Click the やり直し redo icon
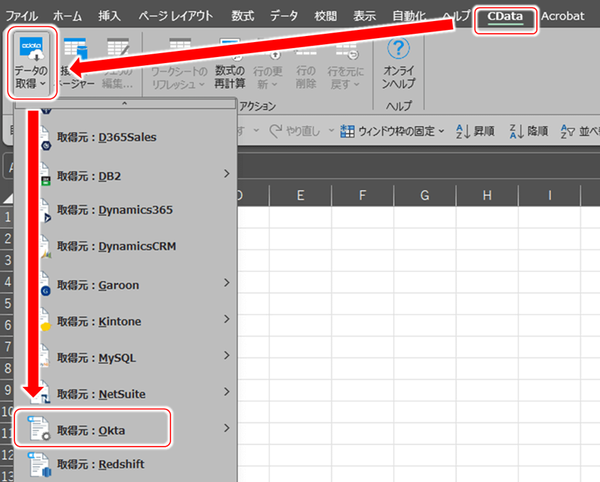Viewport: 600px width, 482px height. pos(276,131)
